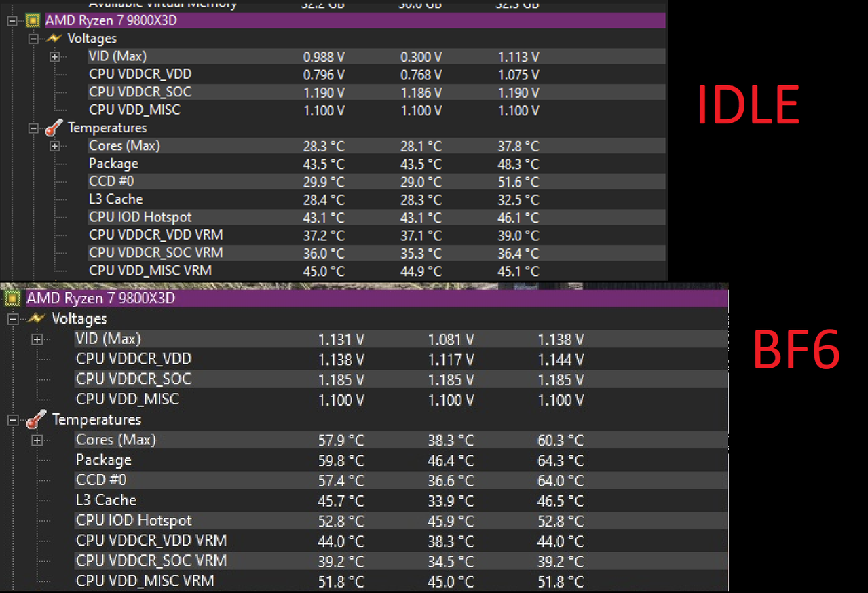
Task: Select the CPU VDD_MISC label in the idle panel
Action: (134, 109)
